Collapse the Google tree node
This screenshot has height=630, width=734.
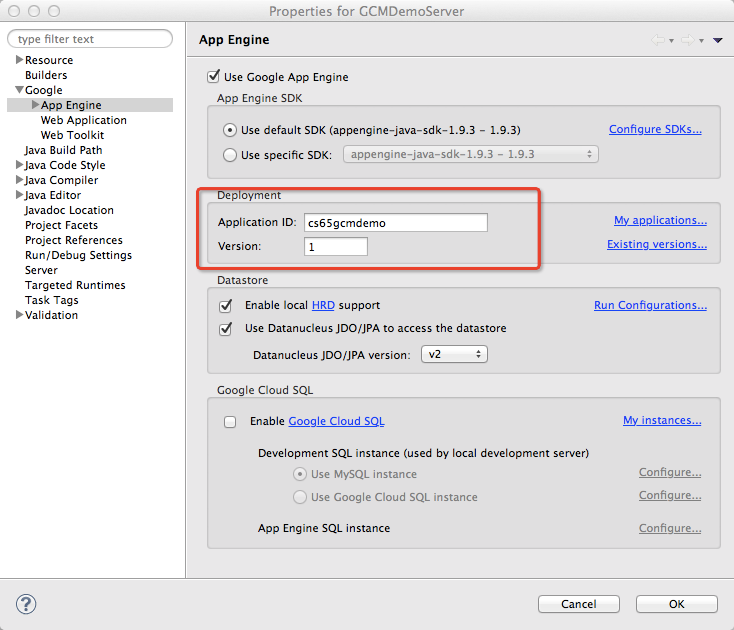[19, 90]
